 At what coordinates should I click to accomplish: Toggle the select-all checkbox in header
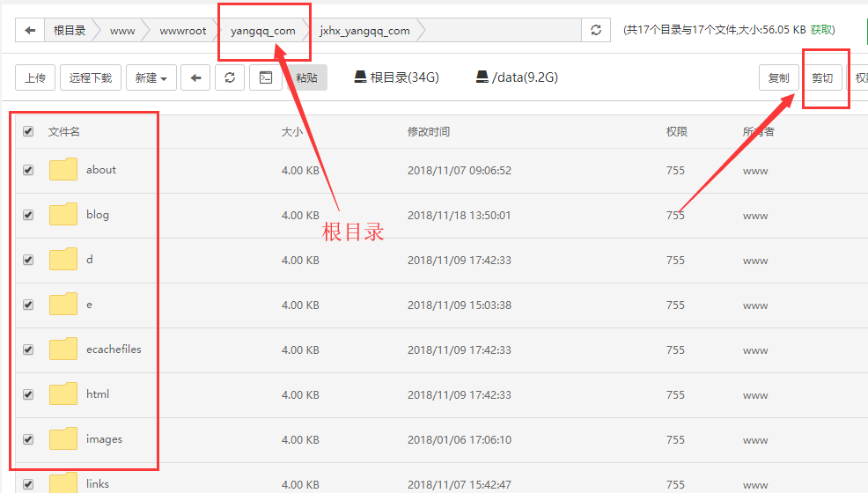point(28,132)
